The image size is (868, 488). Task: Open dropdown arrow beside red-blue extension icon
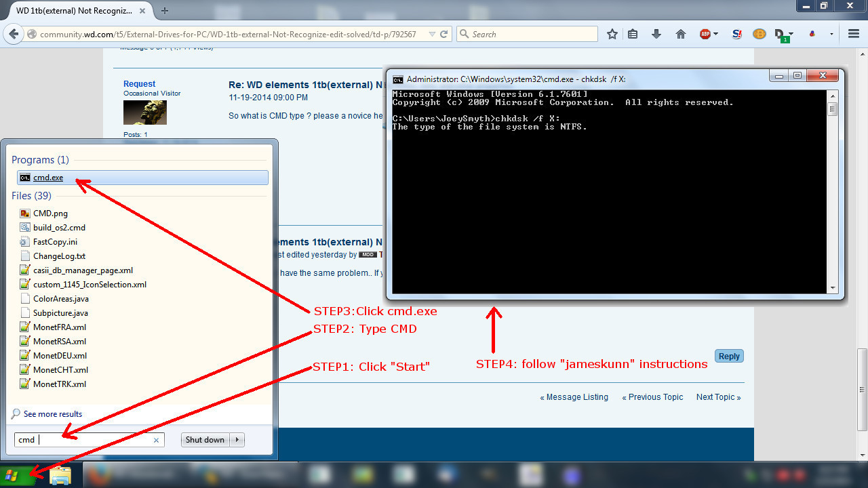tap(831, 34)
